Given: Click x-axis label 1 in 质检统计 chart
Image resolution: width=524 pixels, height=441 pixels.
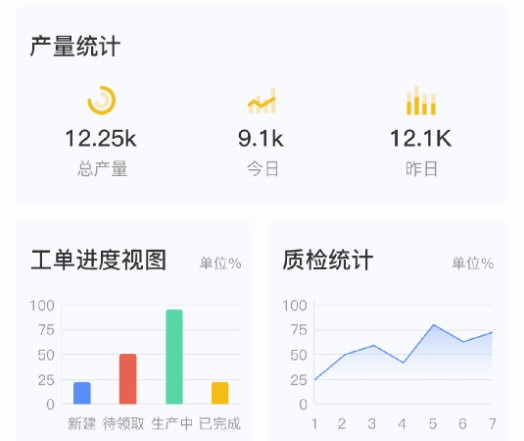Looking at the screenshot, I should pos(314,424).
